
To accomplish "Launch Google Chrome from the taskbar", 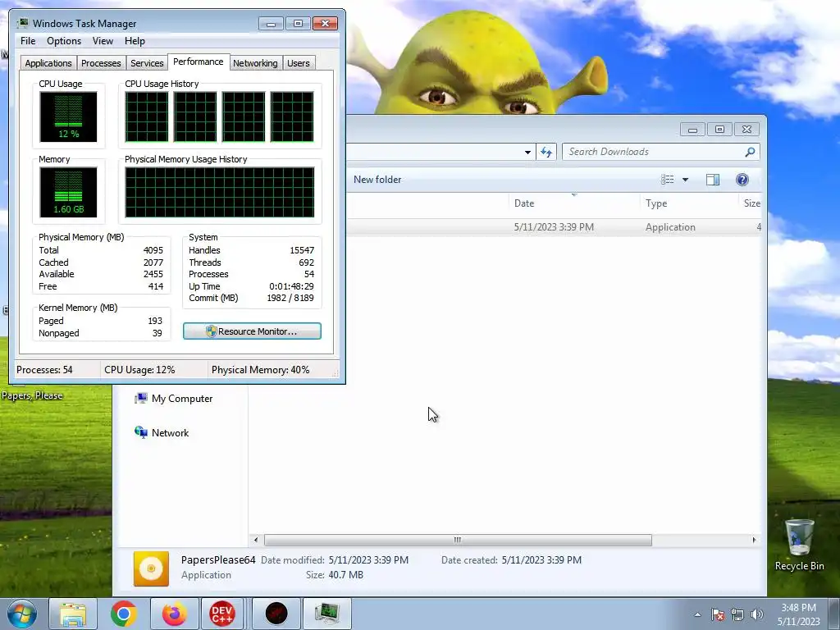I will click(124, 614).
